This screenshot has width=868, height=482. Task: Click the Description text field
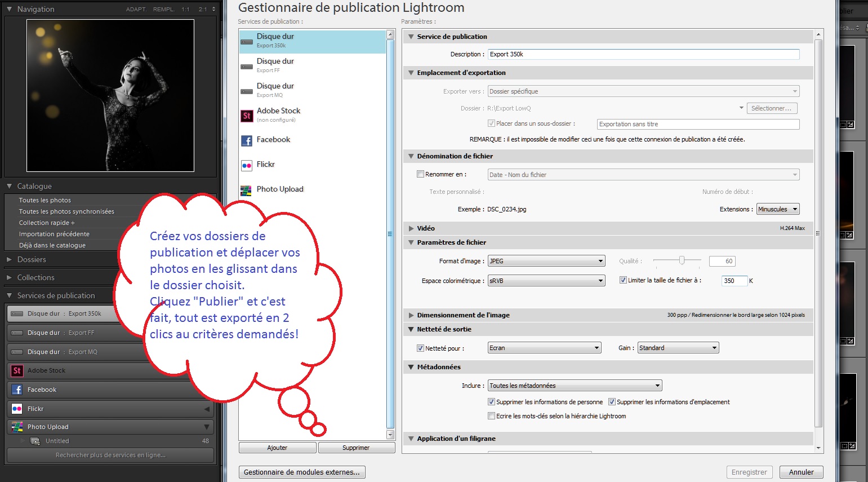click(x=643, y=54)
